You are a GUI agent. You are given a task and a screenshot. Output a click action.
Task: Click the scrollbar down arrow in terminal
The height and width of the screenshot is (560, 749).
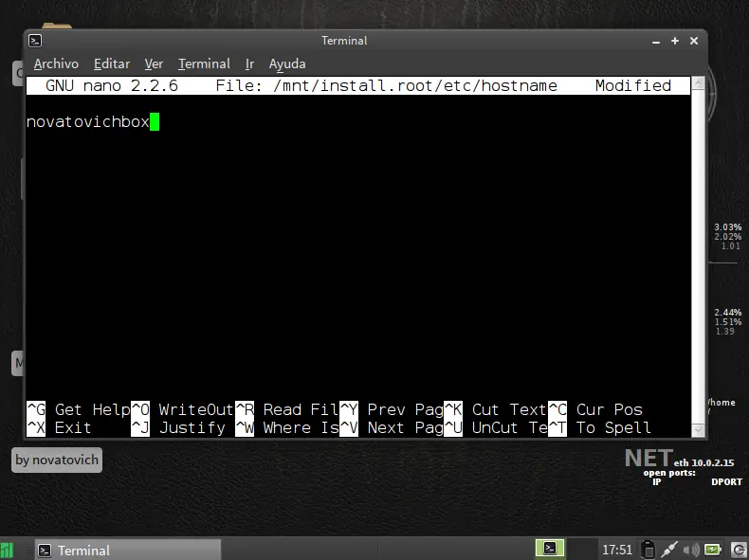tap(698, 430)
